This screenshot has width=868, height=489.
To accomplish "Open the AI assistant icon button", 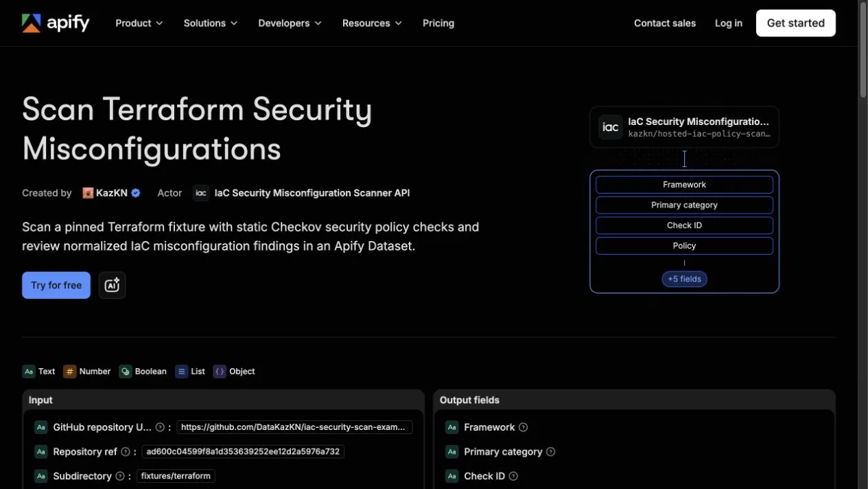I will click(112, 285).
